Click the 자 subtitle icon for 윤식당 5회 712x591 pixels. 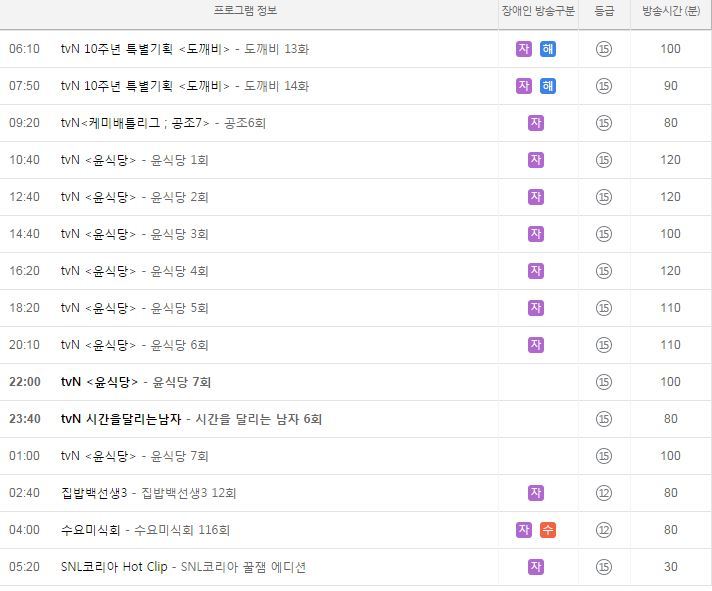(x=536, y=308)
